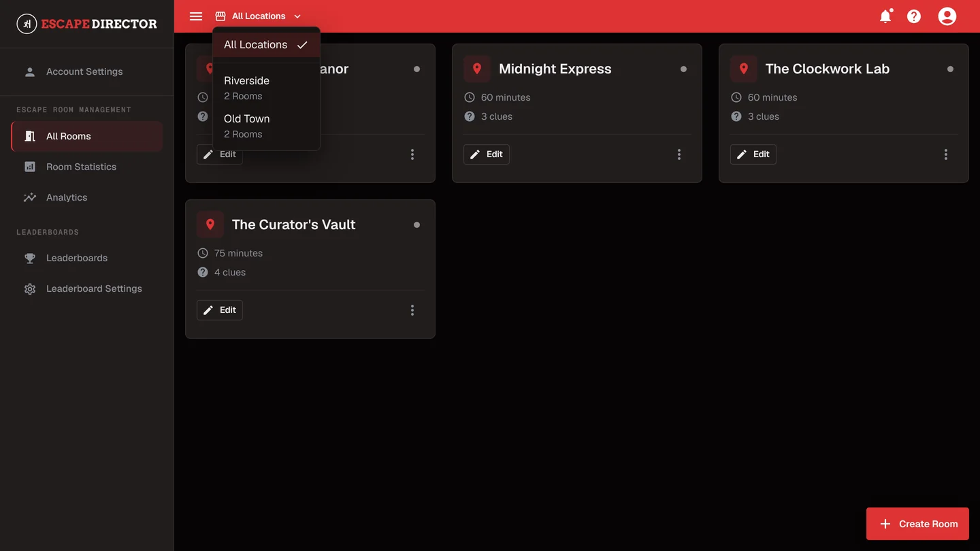Open the user account avatar menu

coord(947,16)
